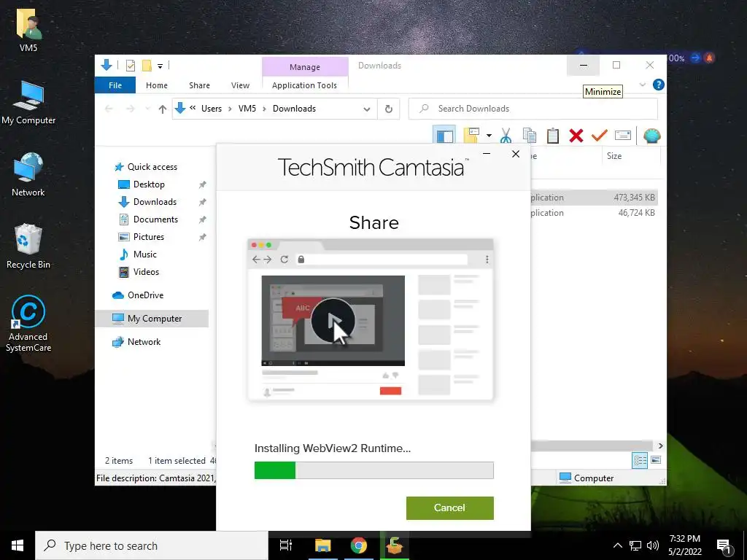Click the Back navigation arrow
This screenshot has width=747, height=560.
point(109,109)
